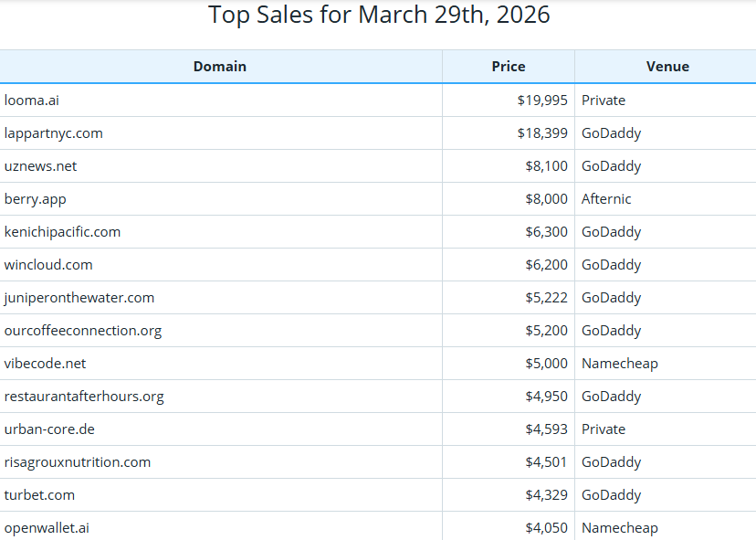Click GoDaddy venue in juniperonthewater.com row
This screenshot has width=756, height=540.
point(612,298)
